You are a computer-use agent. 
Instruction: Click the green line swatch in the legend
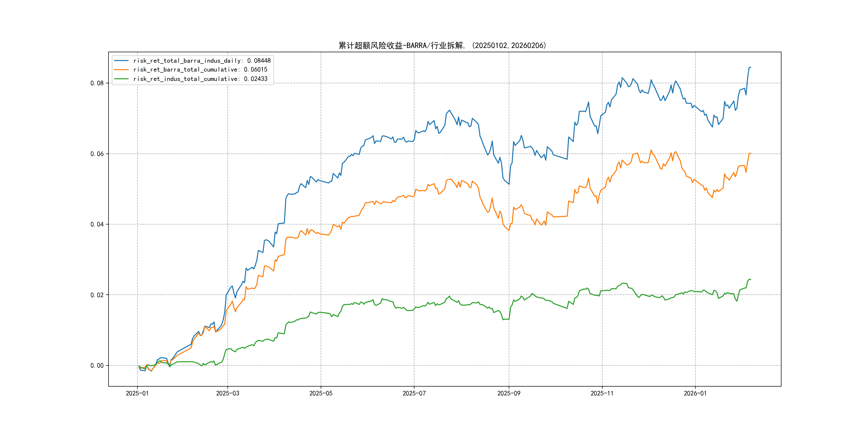click(121, 79)
